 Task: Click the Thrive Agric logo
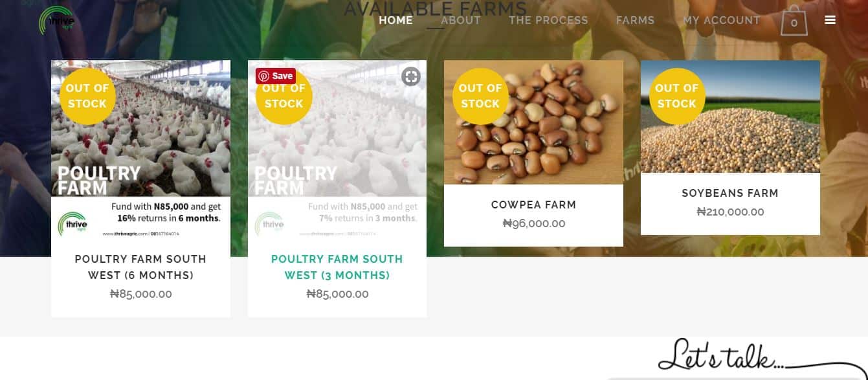tap(57, 20)
